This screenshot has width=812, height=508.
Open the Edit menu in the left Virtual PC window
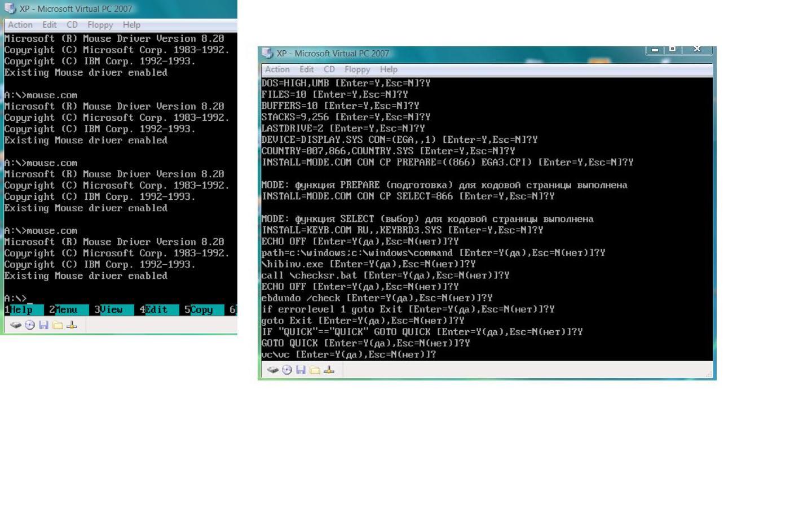pos(50,25)
